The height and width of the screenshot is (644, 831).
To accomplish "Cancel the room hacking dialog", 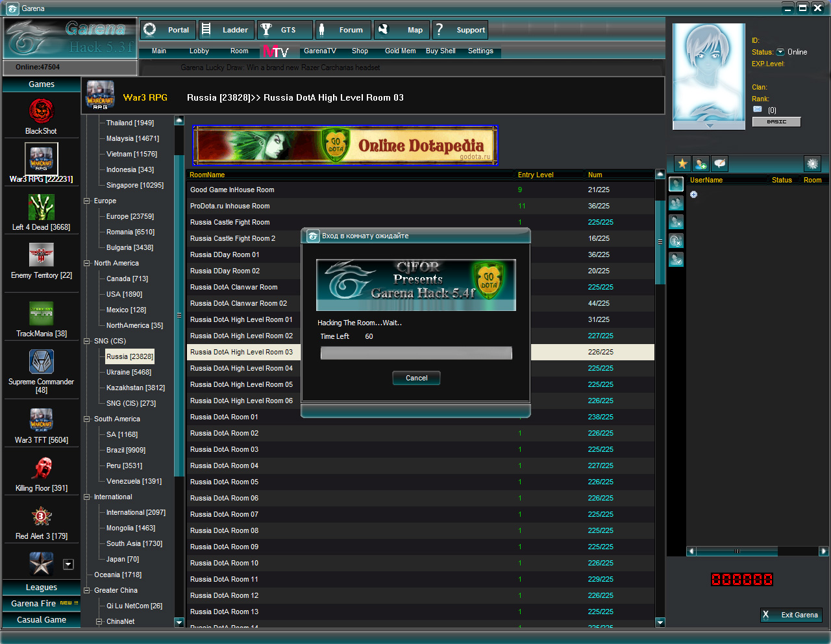I will click(416, 378).
